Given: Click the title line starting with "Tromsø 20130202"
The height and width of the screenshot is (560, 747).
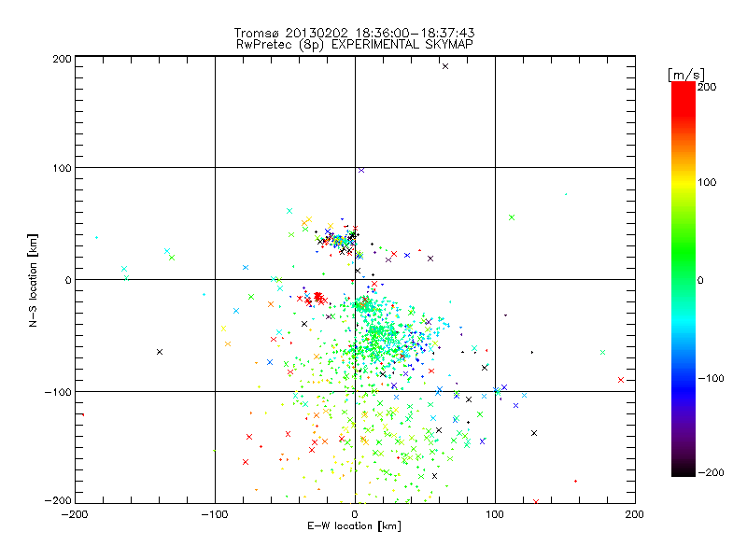Looking at the screenshot, I should [x=355, y=33].
